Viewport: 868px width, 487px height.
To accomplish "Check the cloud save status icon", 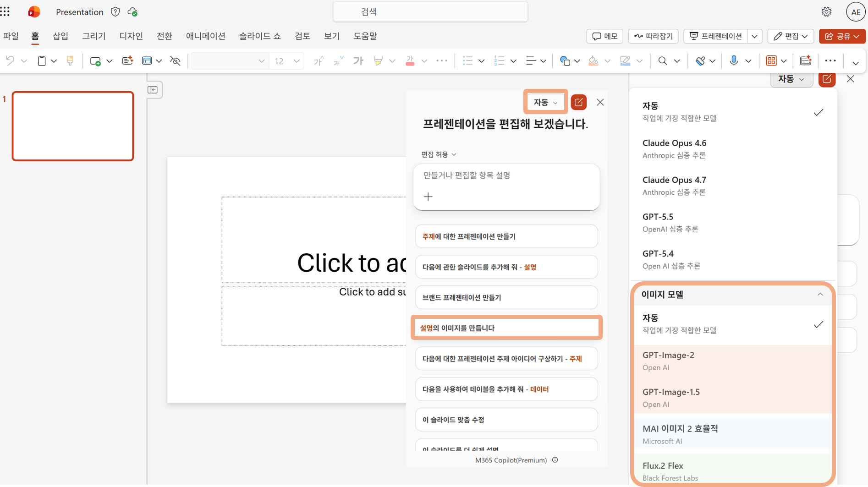I will pos(132,12).
